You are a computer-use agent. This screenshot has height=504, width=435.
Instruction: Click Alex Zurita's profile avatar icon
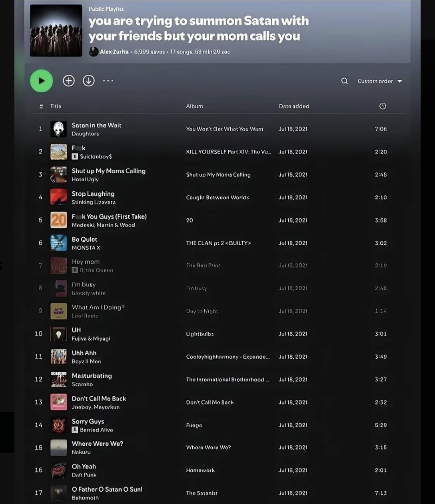(x=94, y=52)
